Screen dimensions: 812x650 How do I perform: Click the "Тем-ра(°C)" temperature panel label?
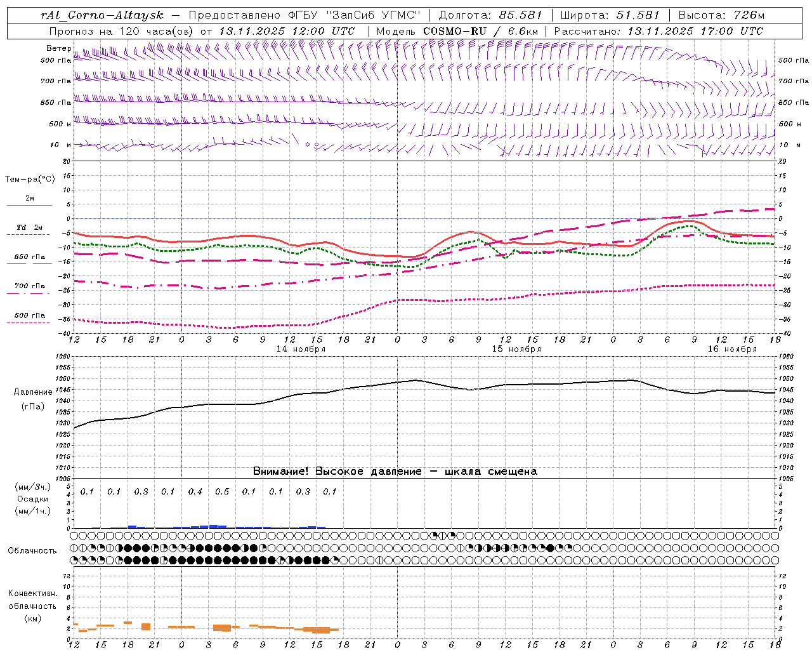[x=30, y=180]
